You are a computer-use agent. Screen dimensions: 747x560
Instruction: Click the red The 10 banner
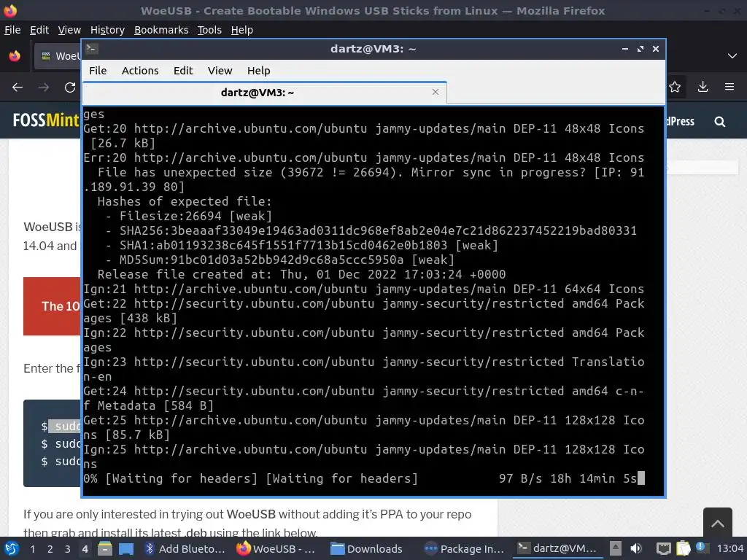(x=52, y=306)
